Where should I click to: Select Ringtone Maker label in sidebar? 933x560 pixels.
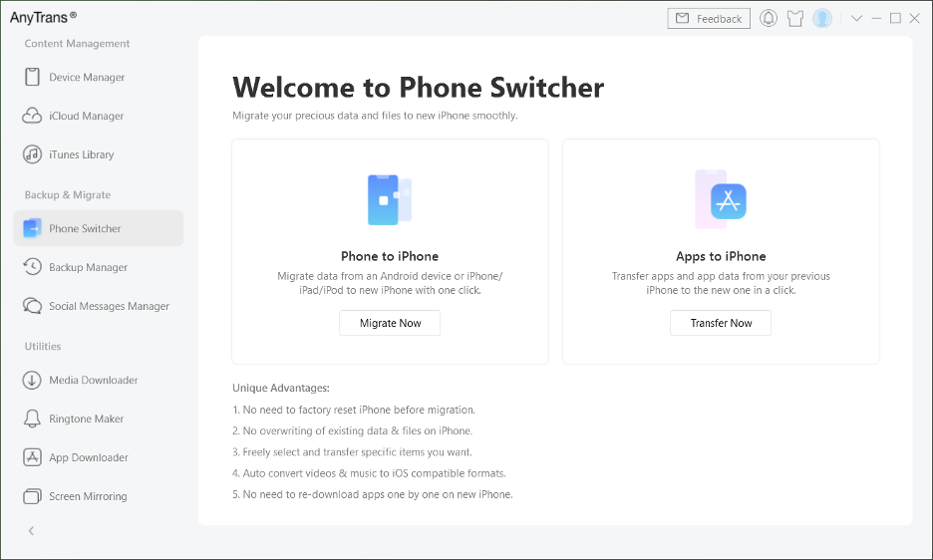(x=87, y=419)
